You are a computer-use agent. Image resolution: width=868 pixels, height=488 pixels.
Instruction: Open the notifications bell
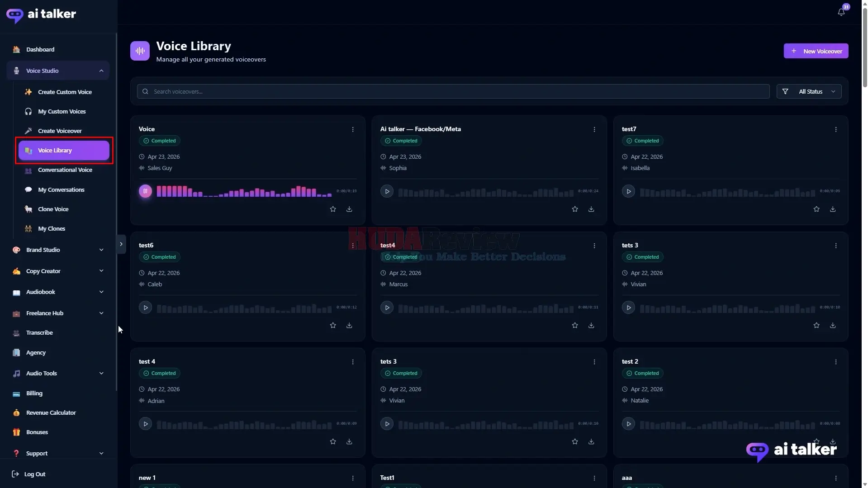(841, 12)
